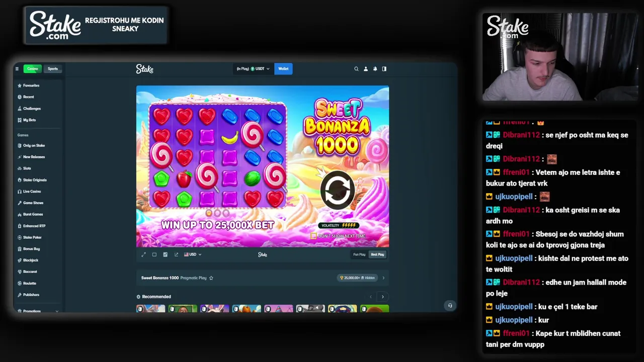Screen dimensions: 644x362
Task: Click username Dibrani112 above 'ka osht greisi'
Action: tap(521, 210)
